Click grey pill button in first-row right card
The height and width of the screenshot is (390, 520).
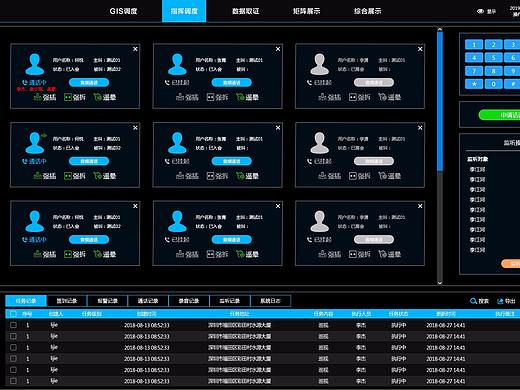point(374,82)
